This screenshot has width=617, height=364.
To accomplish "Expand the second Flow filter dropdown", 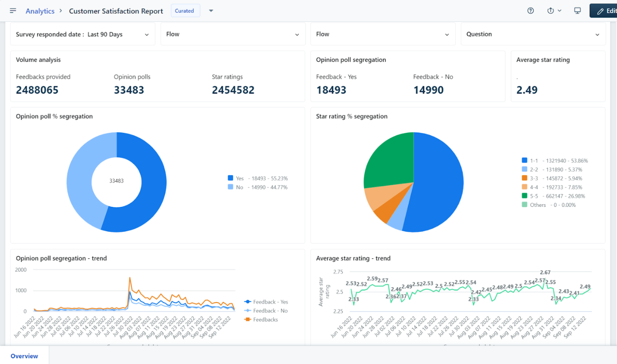I will coord(383,34).
